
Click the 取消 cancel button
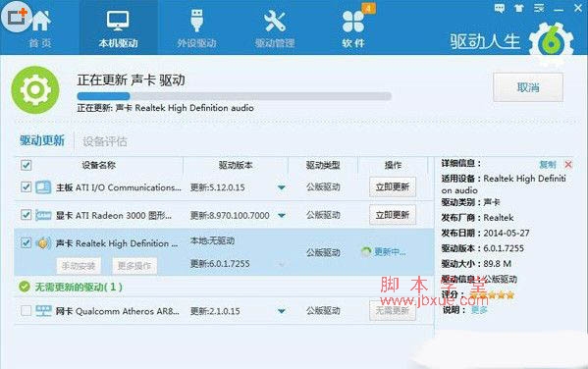(528, 87)
